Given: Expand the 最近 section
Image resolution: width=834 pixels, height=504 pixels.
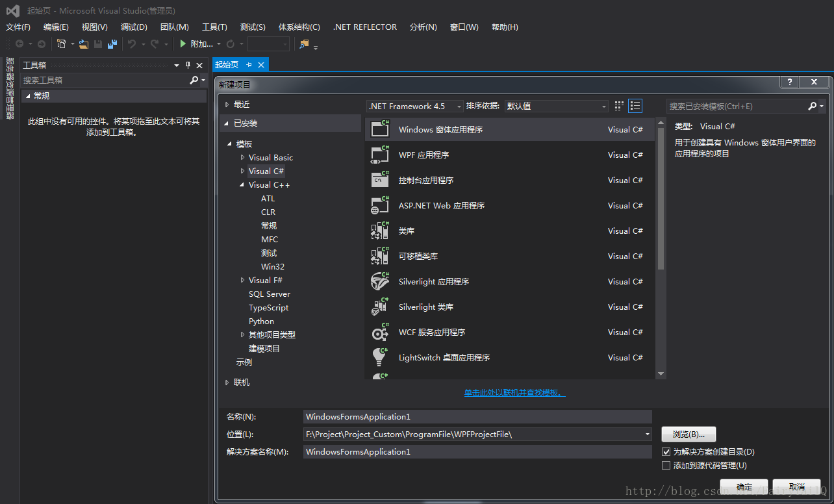Looking at the screenshot, I should (x=227, y=104).
